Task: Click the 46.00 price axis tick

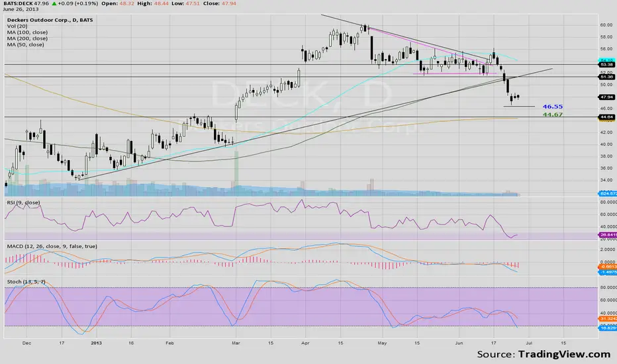Action: tap(606, 109)
